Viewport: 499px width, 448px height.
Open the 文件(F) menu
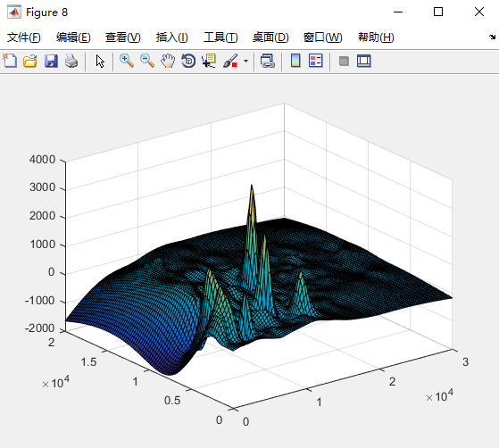(x=24, y=37)
